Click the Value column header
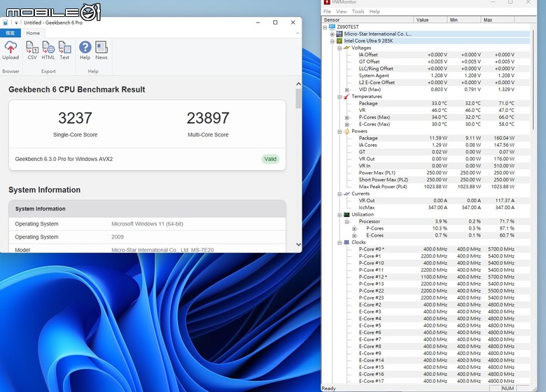This screenshot has width=546, height=392. point(430,20)
